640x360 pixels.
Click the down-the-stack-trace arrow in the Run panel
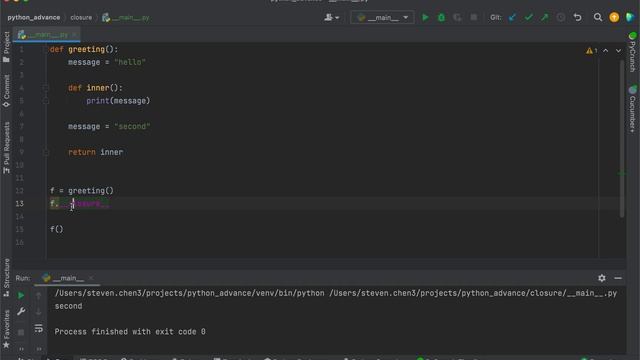pyautogui.click(x=38, y=311)
